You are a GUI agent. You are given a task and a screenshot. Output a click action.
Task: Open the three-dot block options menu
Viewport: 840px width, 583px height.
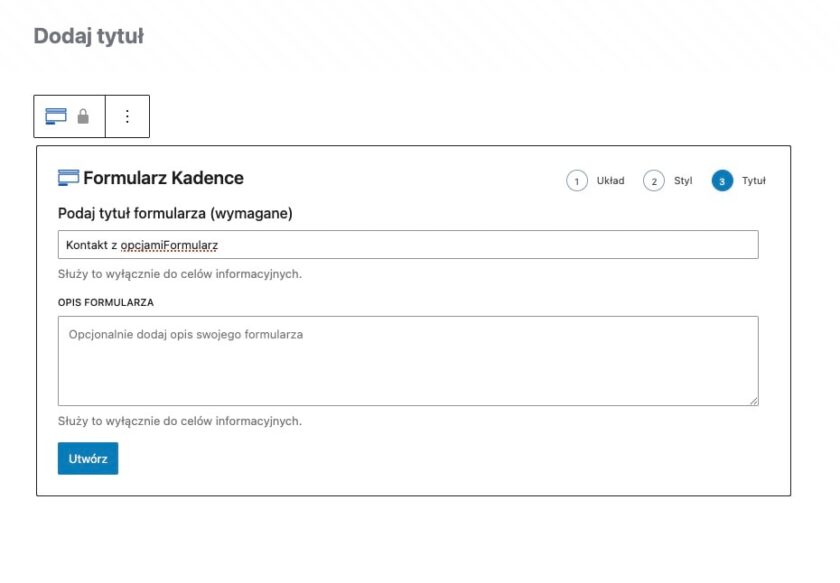(x=127, y=116)
